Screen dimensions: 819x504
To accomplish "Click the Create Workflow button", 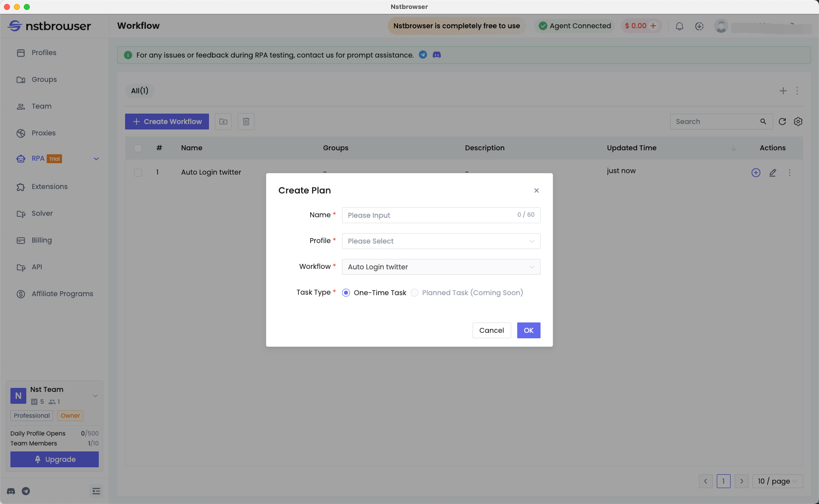I will tap(167, 122).
